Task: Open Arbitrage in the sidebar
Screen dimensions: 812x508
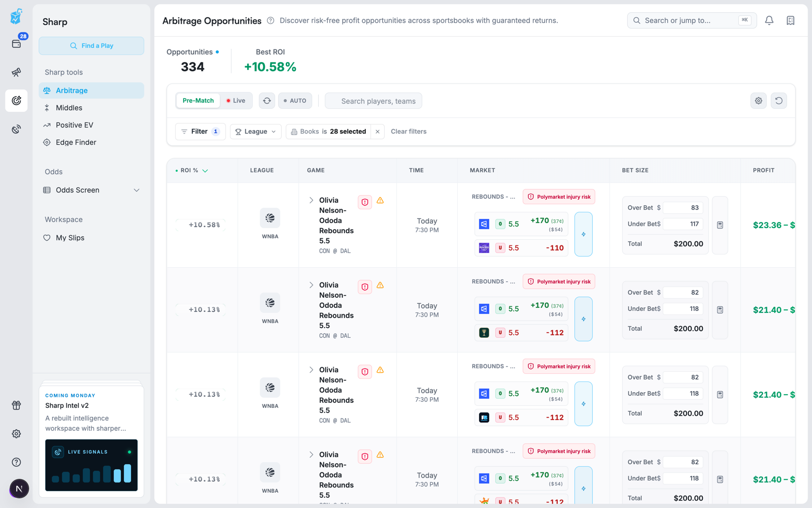Action: pos(91,90)
